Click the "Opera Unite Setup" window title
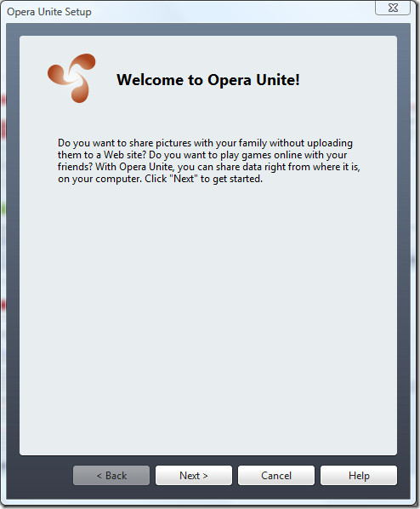Image resolution: width=420 pixels, height=509 pixels. 49,12
